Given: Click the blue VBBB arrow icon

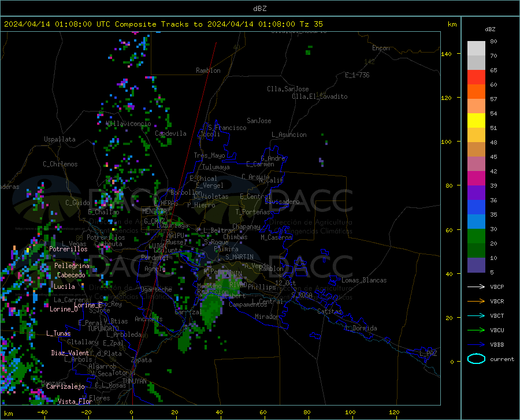Looking at the screenshot, I should 476,345.
